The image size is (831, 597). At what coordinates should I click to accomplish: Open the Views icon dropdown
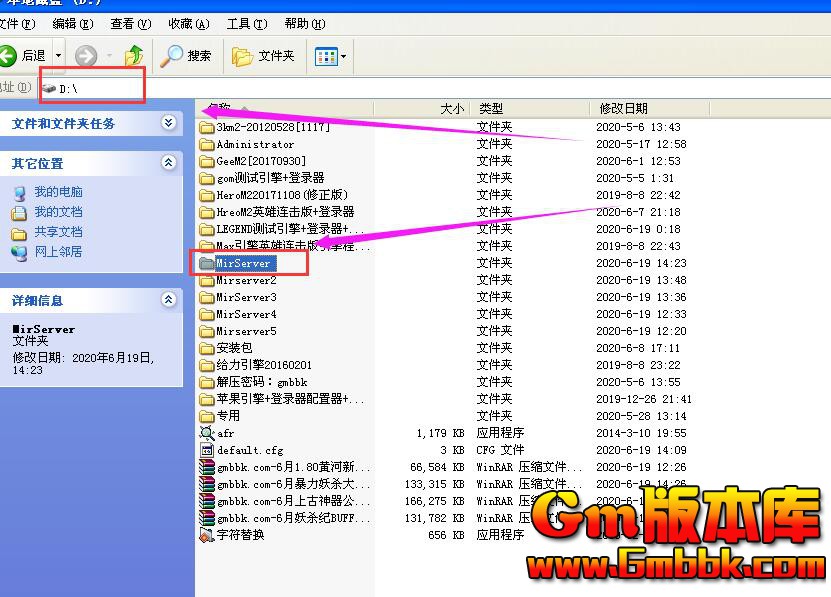(x=331, y=56)
